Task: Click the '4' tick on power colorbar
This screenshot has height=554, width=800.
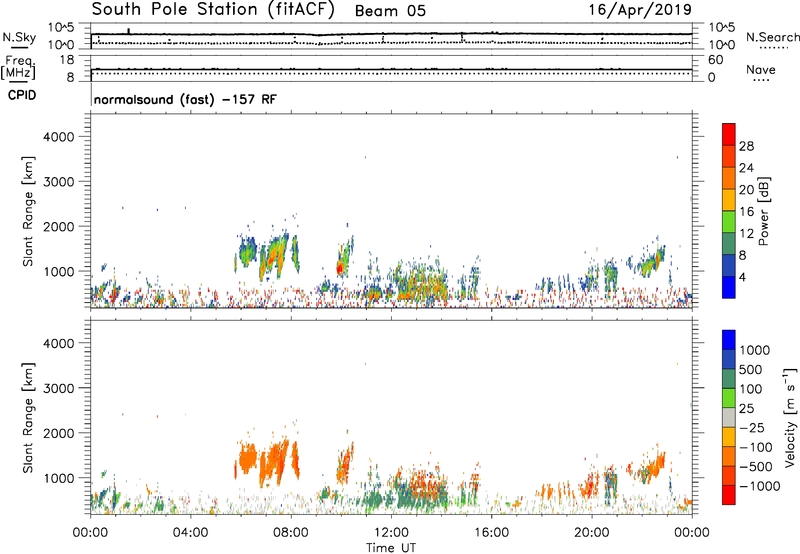Action: [x=743, y=277]
